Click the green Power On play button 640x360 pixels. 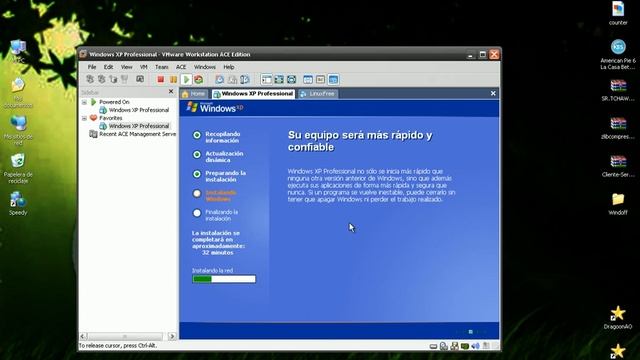pos(186,79)
